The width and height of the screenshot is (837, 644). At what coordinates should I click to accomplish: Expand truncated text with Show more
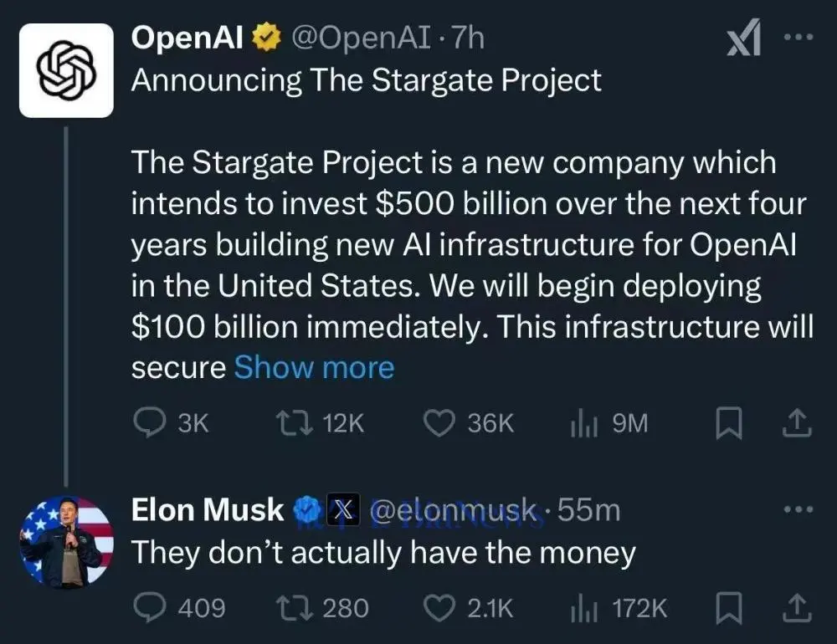tap(314, 367)
